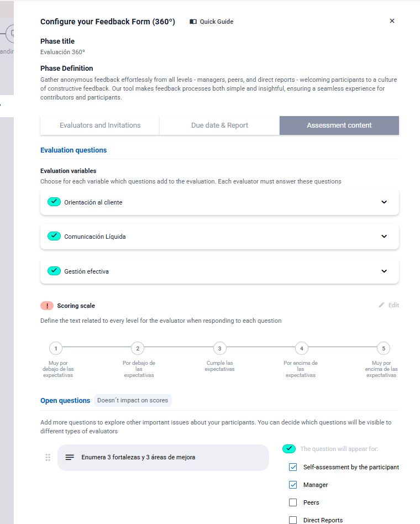Disable the Gestión efectiva variable toggle
The image size is (420, 524).
pos(54,271)
